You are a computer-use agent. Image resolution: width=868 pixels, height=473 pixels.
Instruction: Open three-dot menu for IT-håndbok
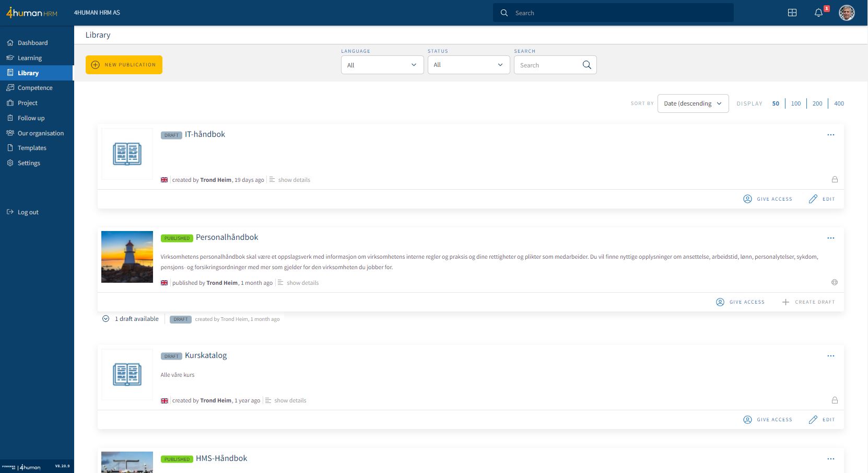pyautogui.click(x=830, y=135)
